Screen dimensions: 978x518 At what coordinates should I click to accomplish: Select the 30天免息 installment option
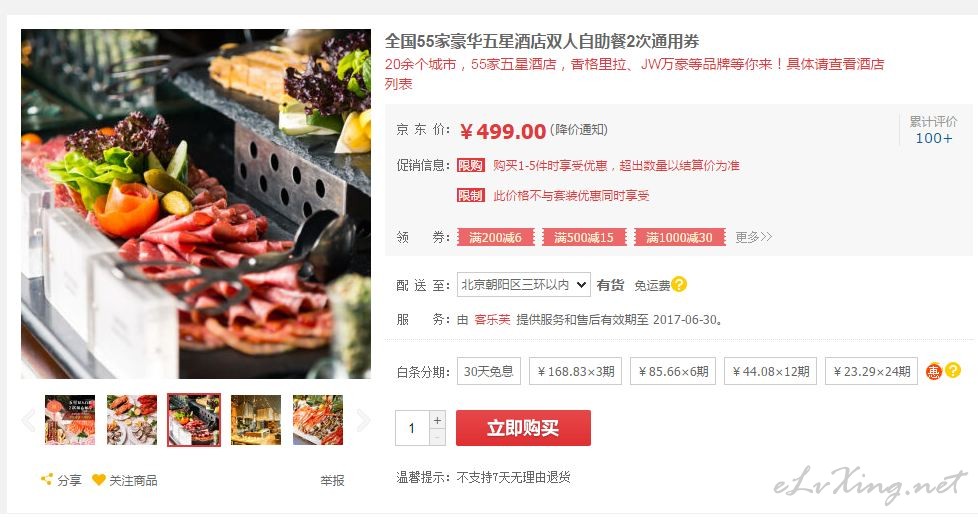click(x=488, y=371)
